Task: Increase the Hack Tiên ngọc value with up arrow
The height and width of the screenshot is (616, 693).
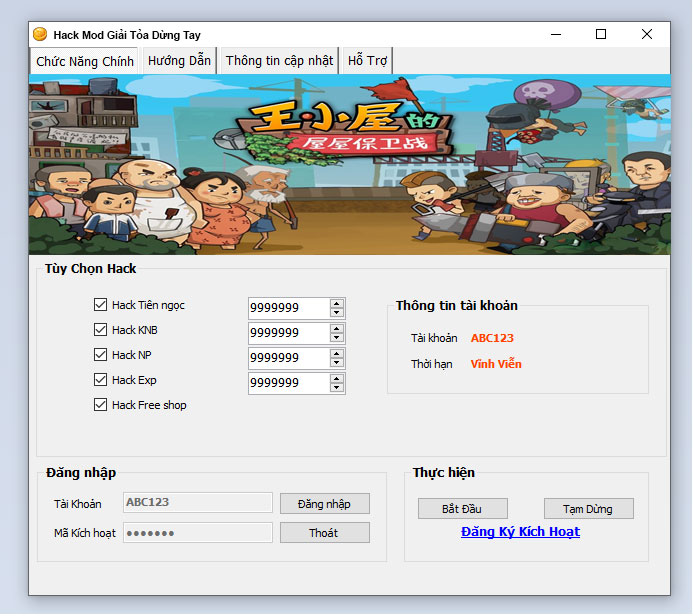Action: point(337,303)
